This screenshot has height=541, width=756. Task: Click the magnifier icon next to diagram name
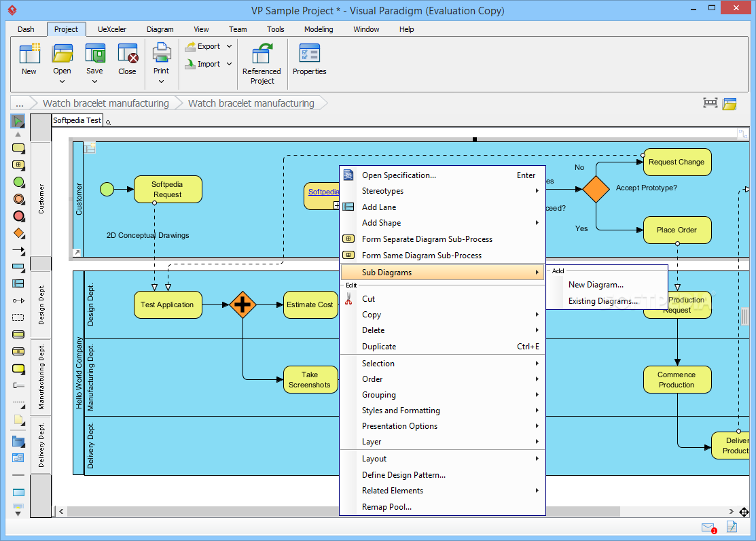[x=109, y=122]
